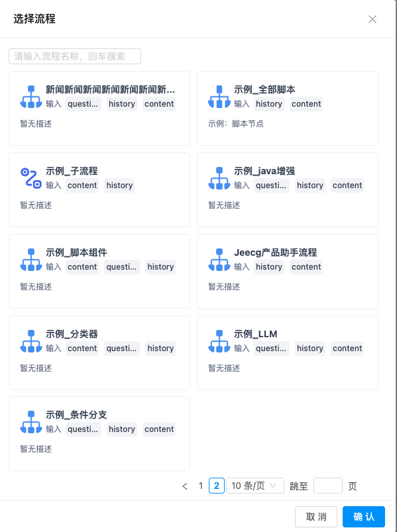Open the 10 条/页 page size dropdown
Viewport: 397px width, 532px height.
pos(255,486)
